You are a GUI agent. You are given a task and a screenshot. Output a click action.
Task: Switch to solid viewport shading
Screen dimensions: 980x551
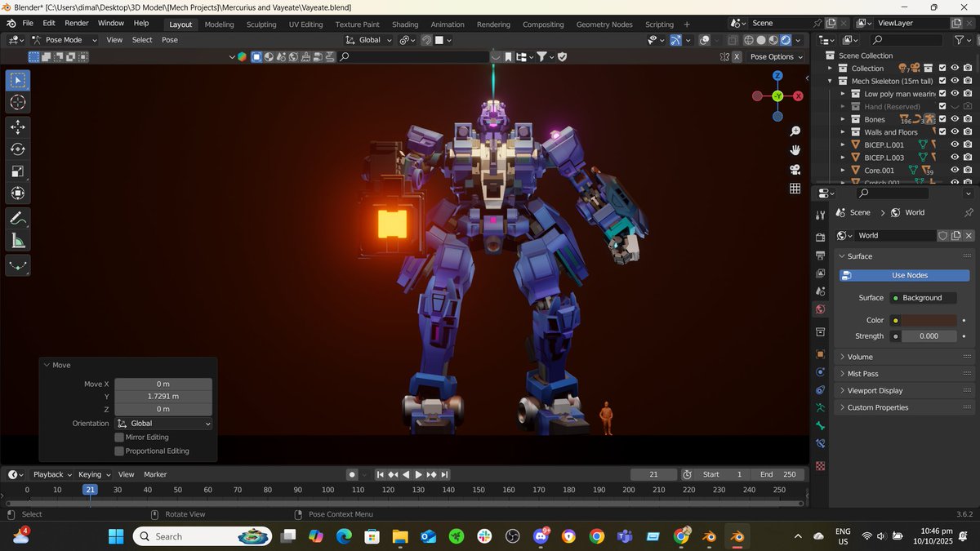(x=761, y=40)
